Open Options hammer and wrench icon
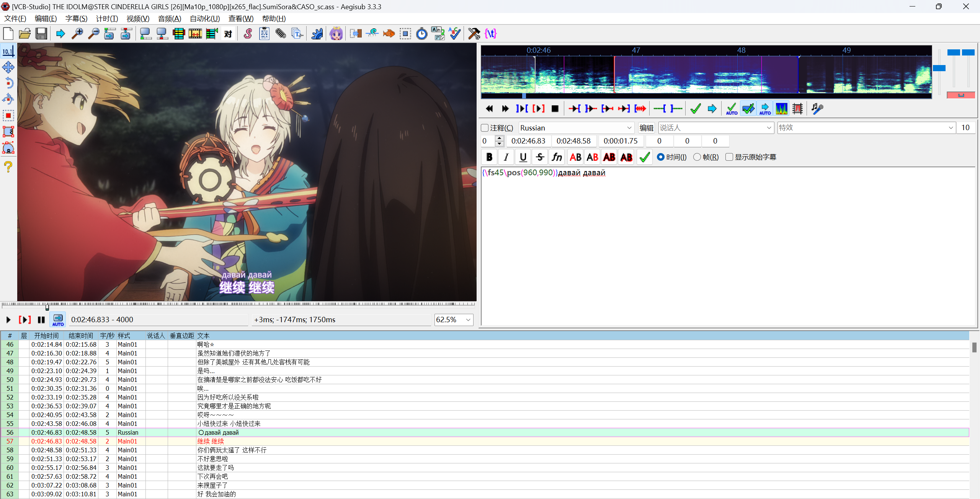The height and width of the screenshot is (499, 980). (x=474, y=34)
